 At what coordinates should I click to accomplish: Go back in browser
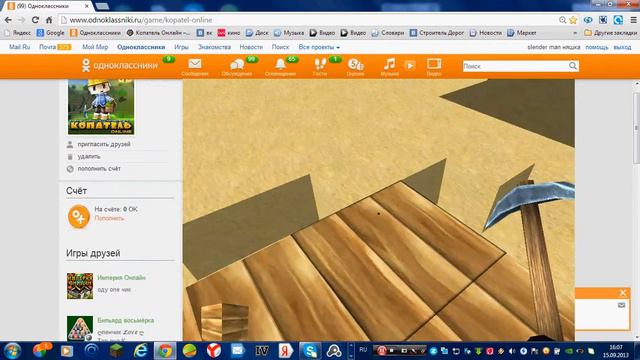click(x=8, y=20)
